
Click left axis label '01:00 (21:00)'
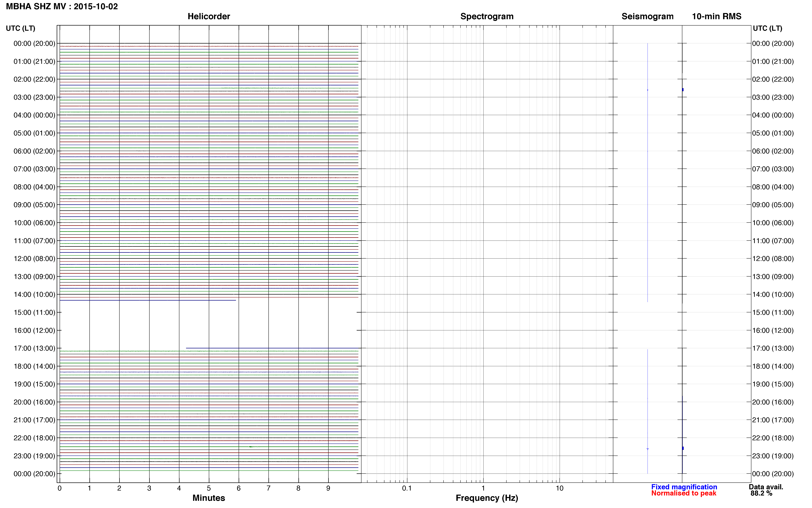pyautogui.click(x=34, y=62)
